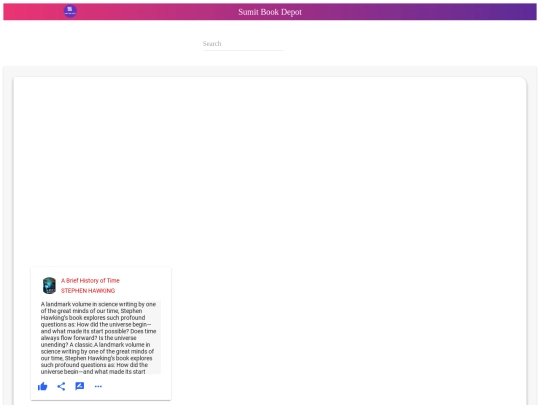540x405 pixels.
Task: Focus the Search input field
Action: coord(243,44)
